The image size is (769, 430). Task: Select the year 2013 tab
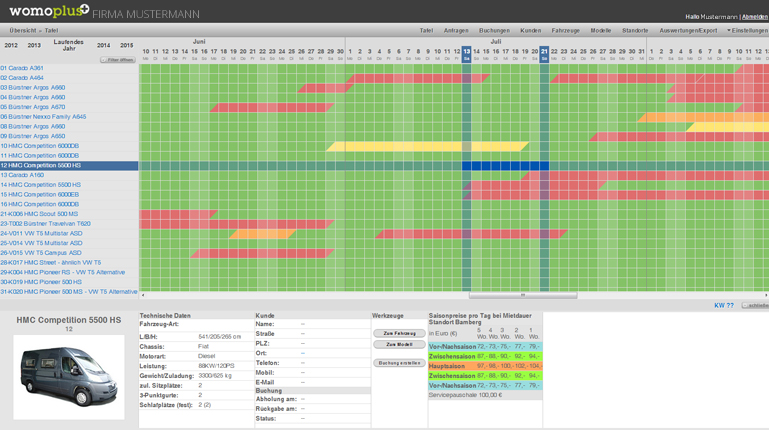[x=34, y=45]
